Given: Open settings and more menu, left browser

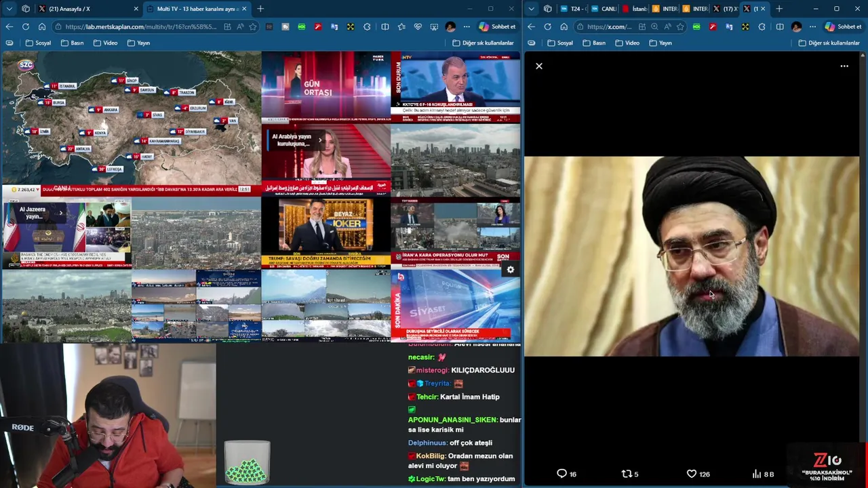Looking at the screenshot, I should click(x=467, y=26).
